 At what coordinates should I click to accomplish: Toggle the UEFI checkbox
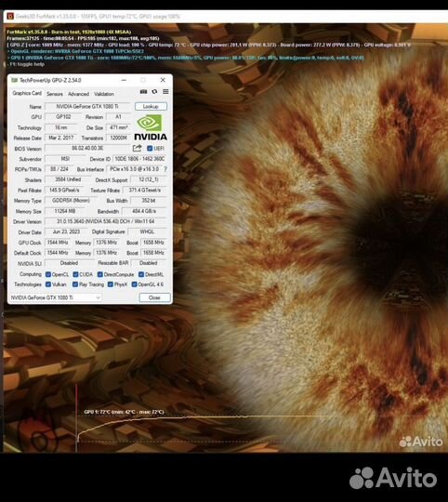pyautogui.click(x=150, y=149)
